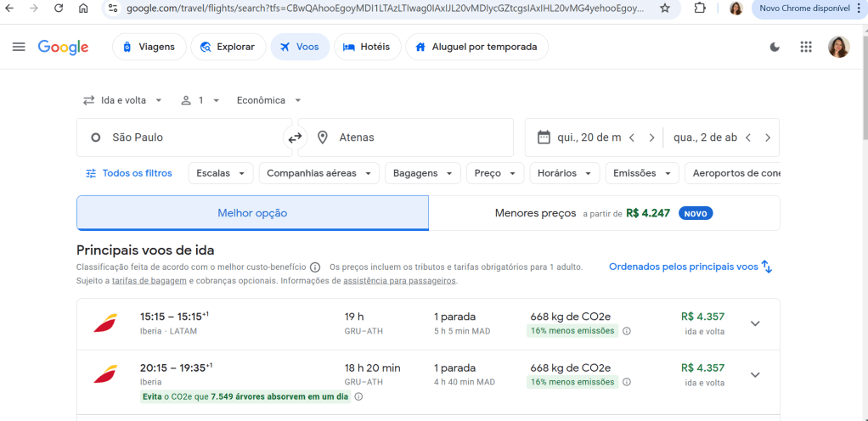868x421 pixels.
Task: Open Chrome extensions puzzle icon
Action: coord(700,8)
